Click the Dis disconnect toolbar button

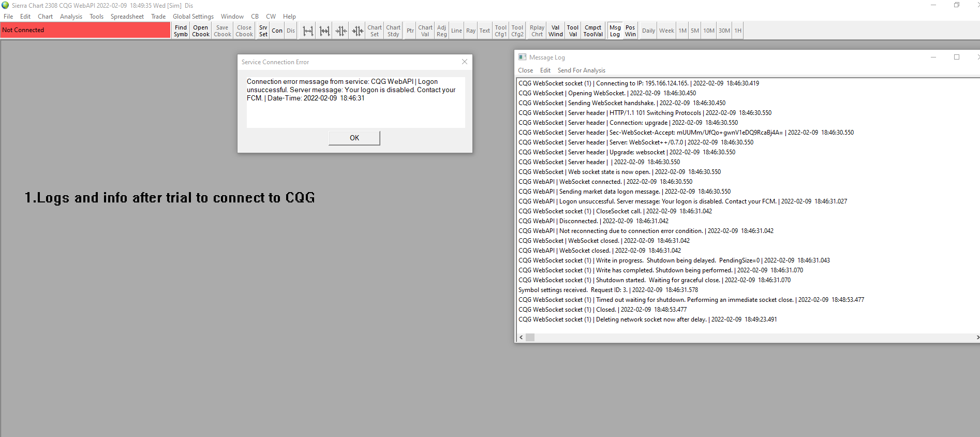[x=291, y=31]
